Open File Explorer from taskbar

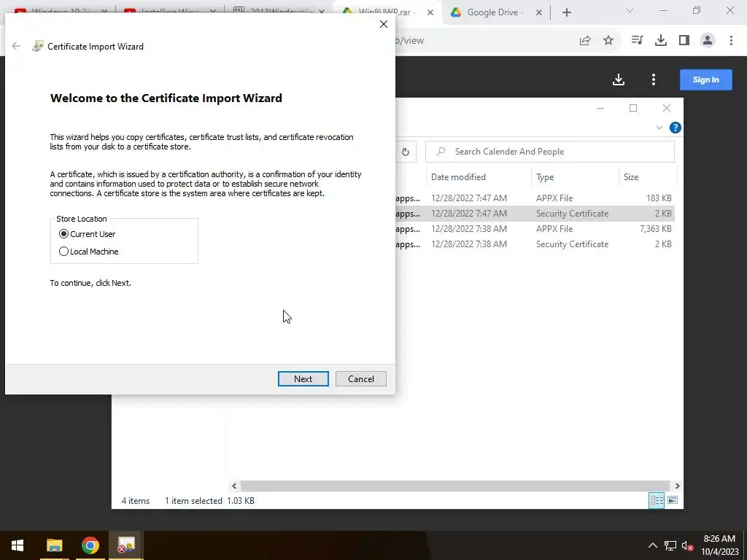[x=54, y=545]
